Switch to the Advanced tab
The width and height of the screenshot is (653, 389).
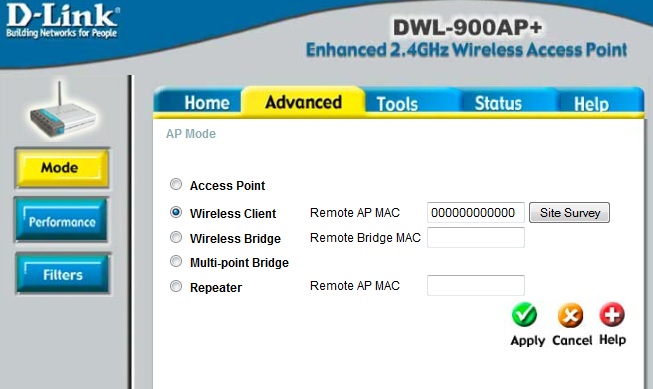tap(303, 101)
